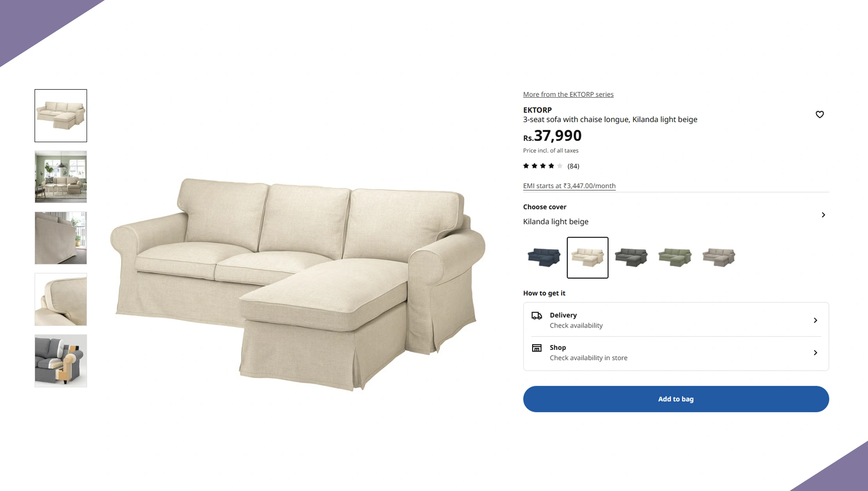Click the shop storefront icon

pyautogui.click(x=537, y=348)
